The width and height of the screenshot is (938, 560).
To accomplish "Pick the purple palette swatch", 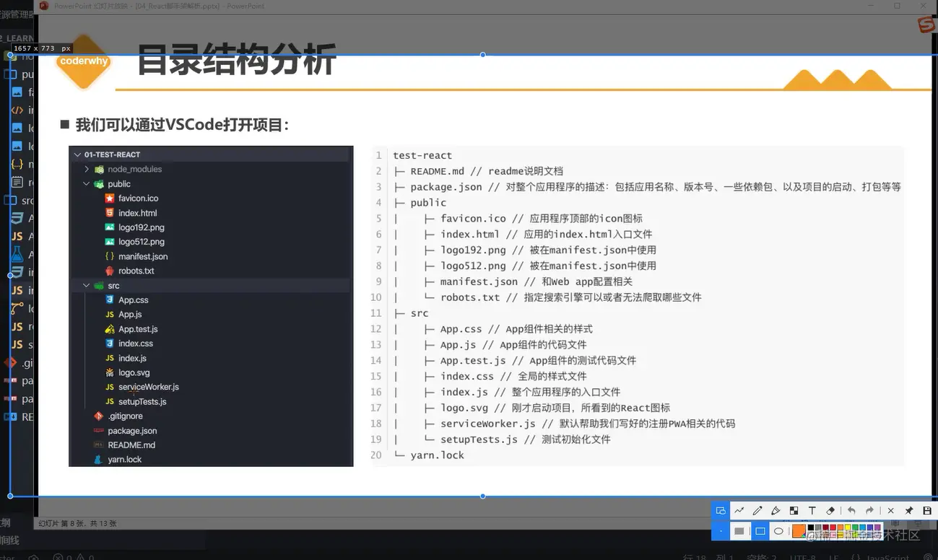I will [x=878, y=528].
